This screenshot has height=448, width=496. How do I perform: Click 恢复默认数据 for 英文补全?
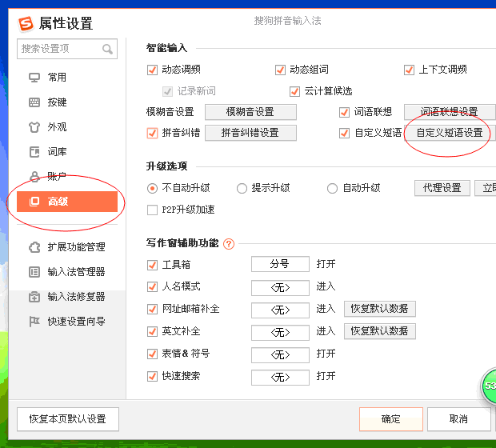tap(379, 331)
